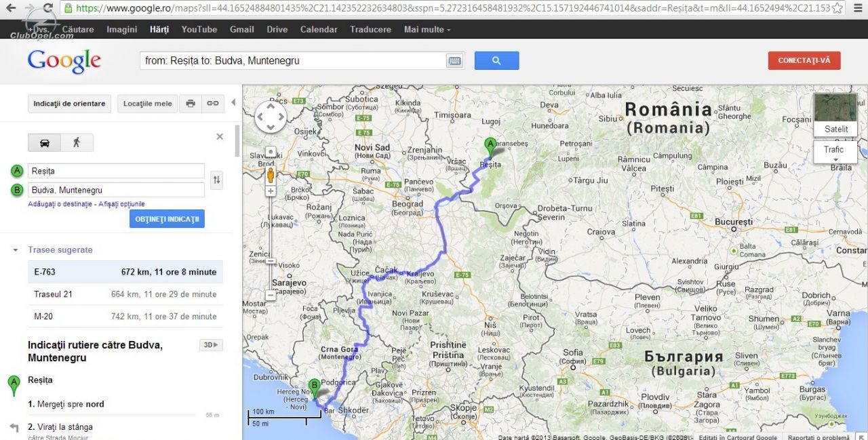The height and width of the screenshot is (440, 868).
Task: Open Traducere in Google bar
Action: [370, 30]
